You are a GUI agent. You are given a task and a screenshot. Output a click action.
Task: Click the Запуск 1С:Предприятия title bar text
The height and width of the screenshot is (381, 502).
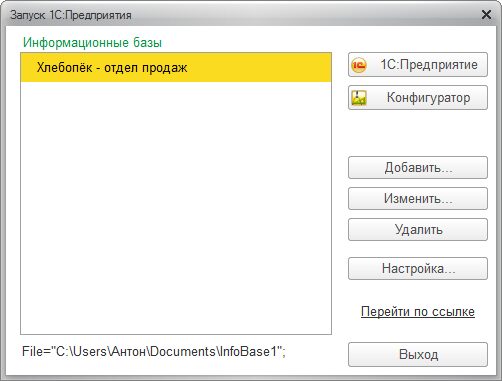point(71,15)
